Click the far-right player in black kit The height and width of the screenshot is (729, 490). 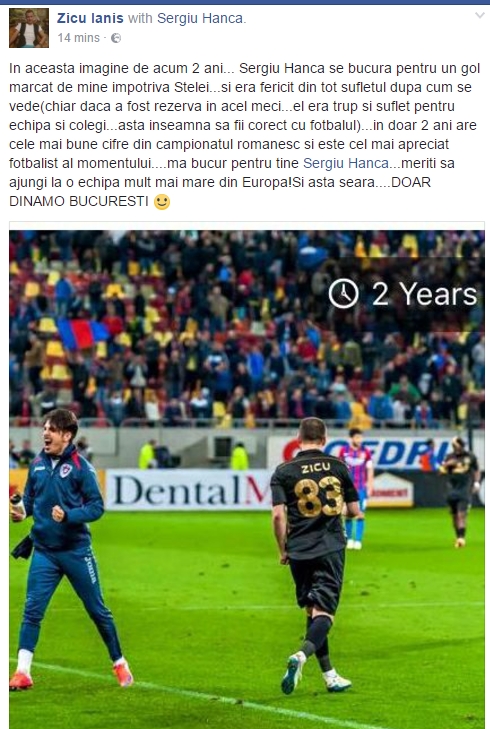(459, 492)
